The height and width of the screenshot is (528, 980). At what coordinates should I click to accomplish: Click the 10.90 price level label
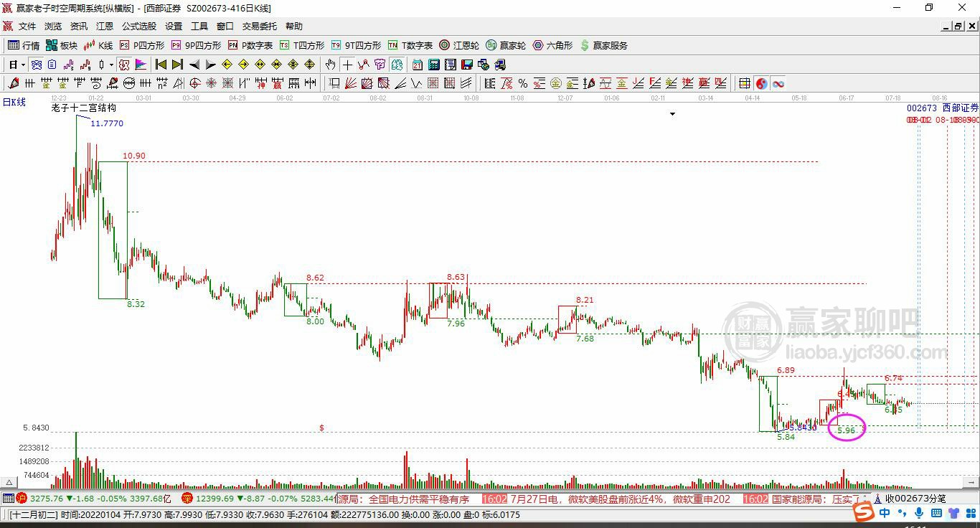[x=133, y=156]
